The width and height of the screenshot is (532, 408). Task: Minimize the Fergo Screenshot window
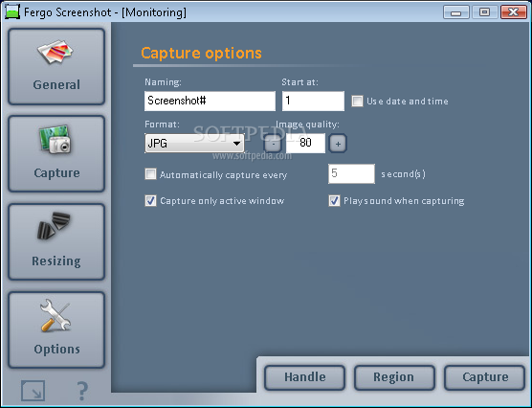point(456,12)
